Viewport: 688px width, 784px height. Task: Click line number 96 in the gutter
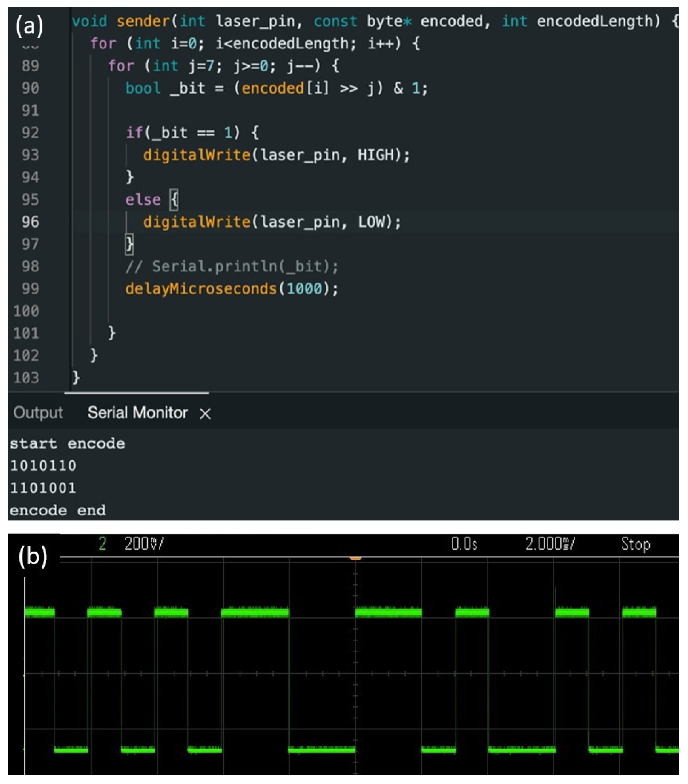[x=30, y=222]
